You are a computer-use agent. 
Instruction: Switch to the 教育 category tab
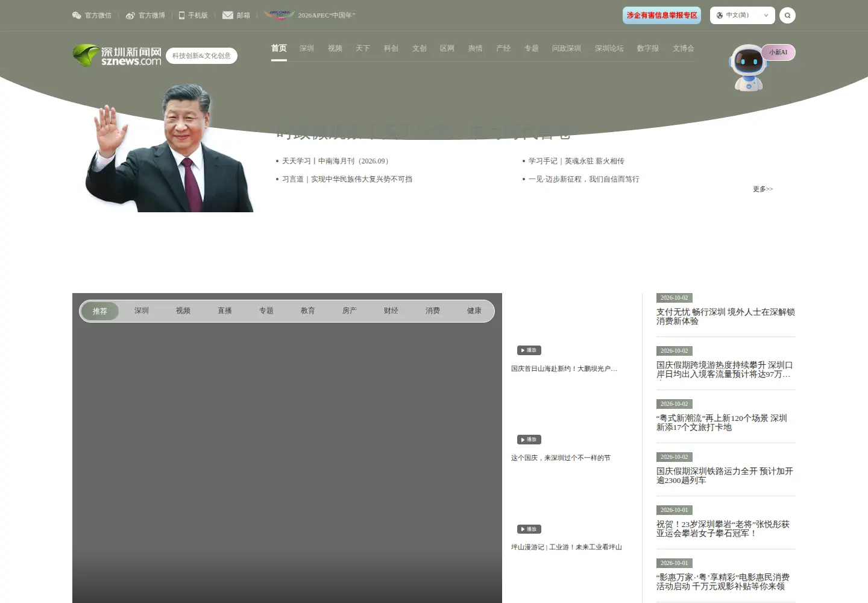click(x=308, y=311)
